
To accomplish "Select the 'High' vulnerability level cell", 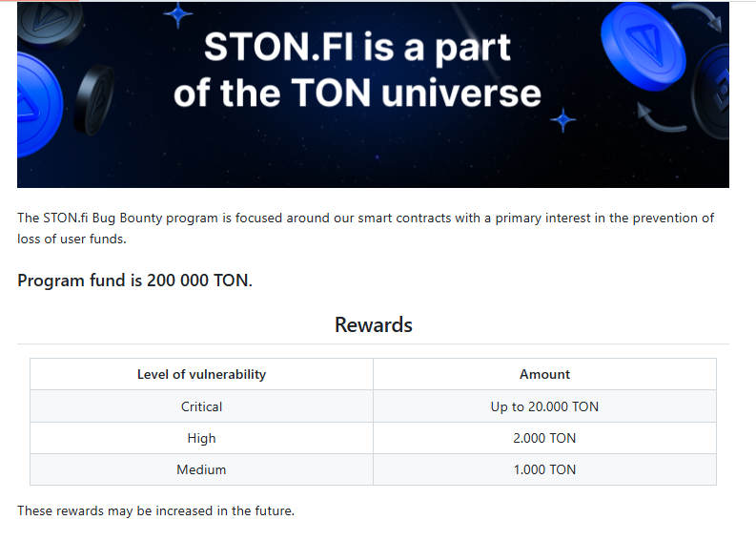I will pyautogui.click(x=201, y=438).
